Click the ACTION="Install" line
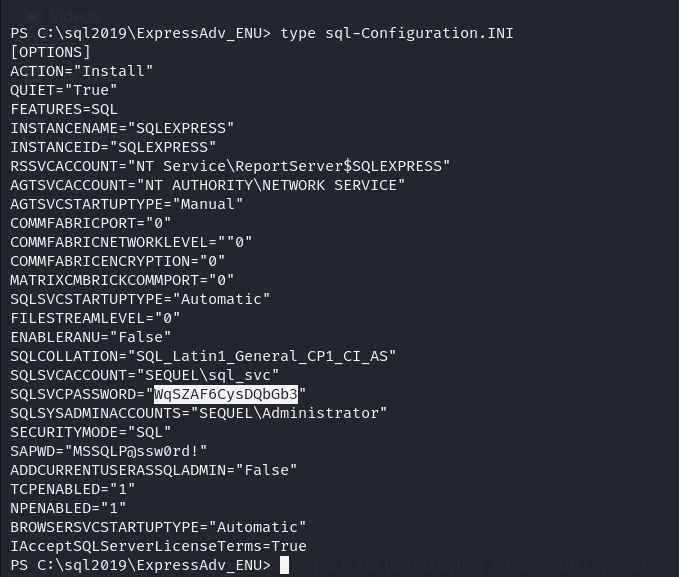 pos(81,71)
